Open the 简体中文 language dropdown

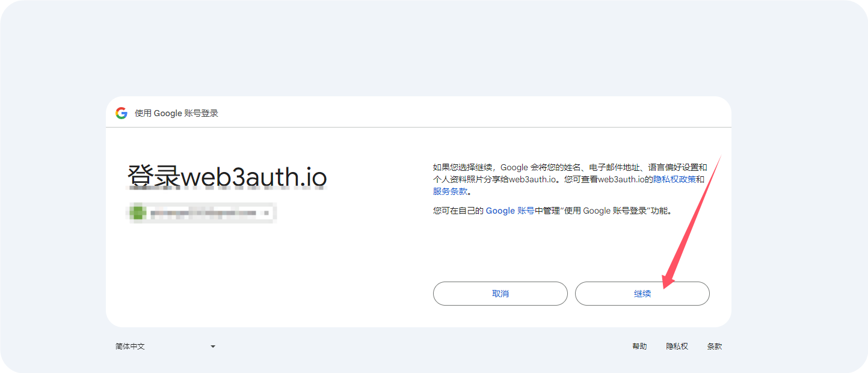(x=165, y=347)
